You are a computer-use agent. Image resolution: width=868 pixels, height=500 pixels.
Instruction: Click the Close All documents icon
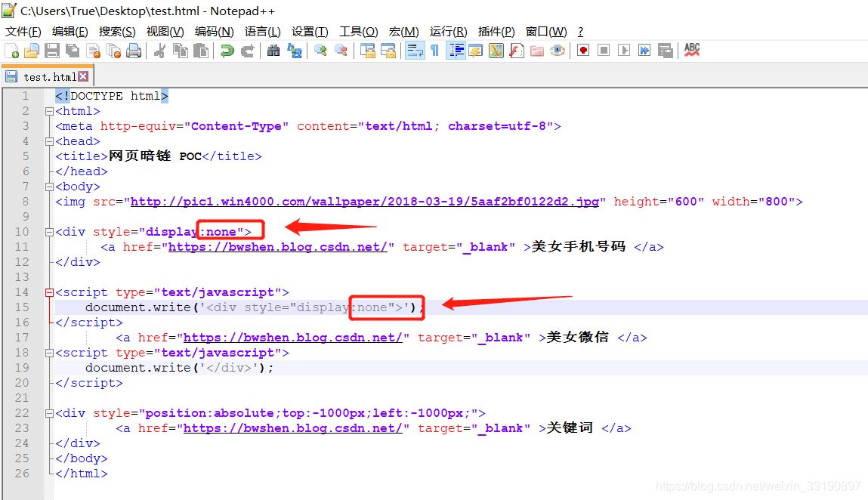pos(113,51)
